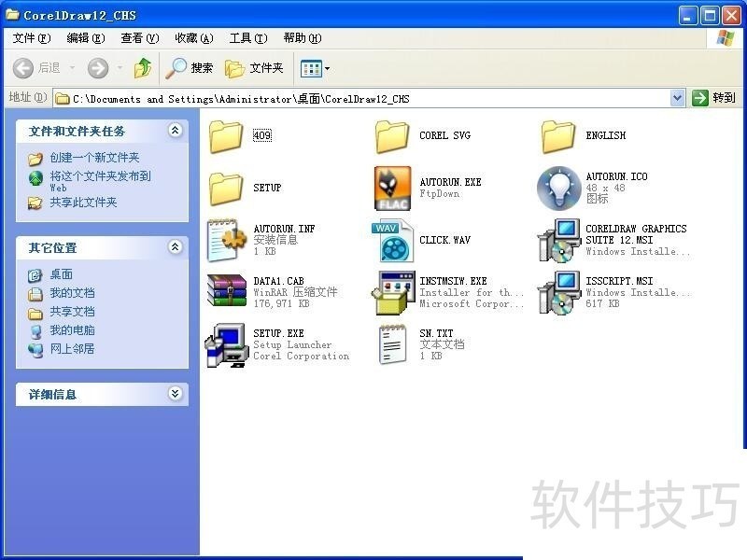The width and height of the screenshot is (747, 560).
Task: Toggle the Folders (文件夹) pane
Action: 254,68
